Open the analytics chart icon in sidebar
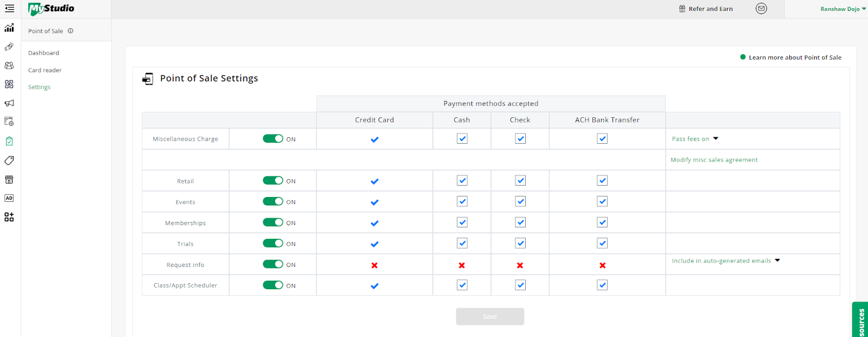 pyautogui.click(x=9, y=28)
